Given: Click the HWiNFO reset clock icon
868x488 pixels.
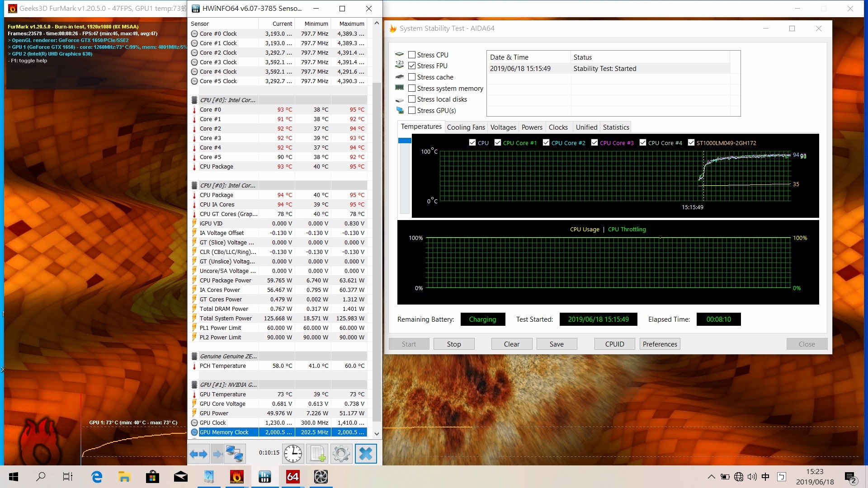Looking at the screenshot, I should [293, 453].
